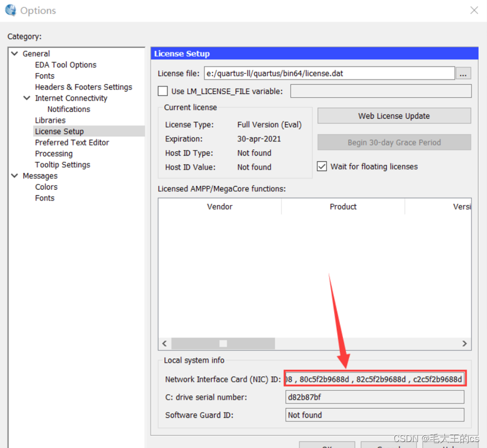This screenshot has width=487, height=448.
Task: Click the Quartus logo in the title bar
Action: (x=10, y=10)
